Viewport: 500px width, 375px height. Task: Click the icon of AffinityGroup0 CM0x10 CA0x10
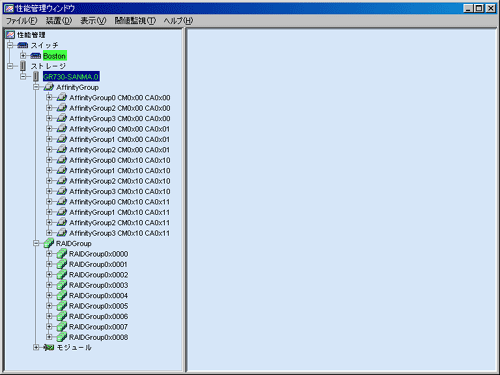tap(62, 160)
